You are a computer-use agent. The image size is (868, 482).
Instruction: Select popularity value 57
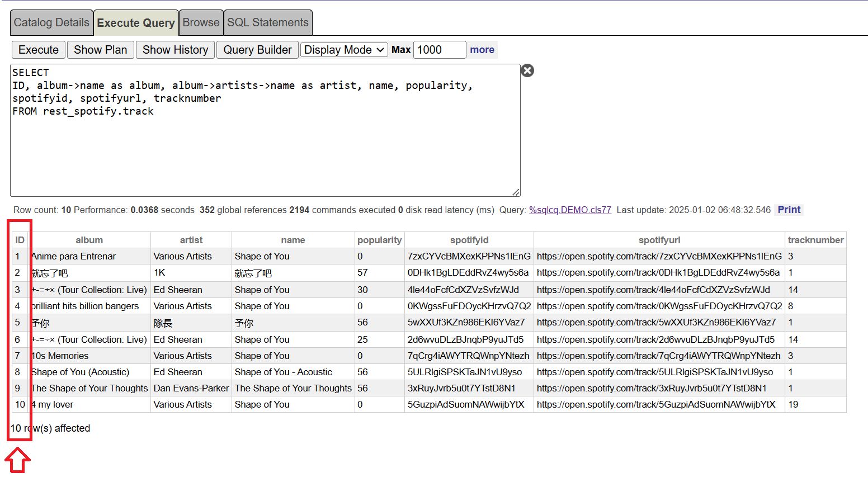pyautogui.click(x=380, y=273)
